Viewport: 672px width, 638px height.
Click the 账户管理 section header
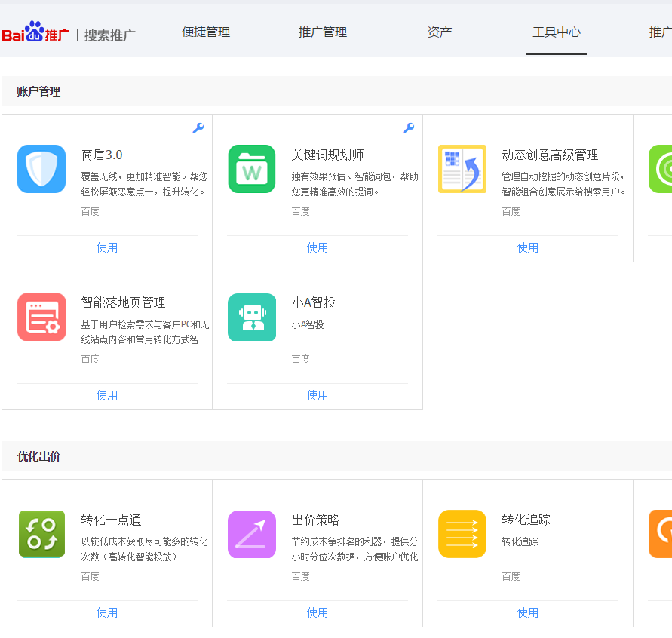pyautogui.click(x=38, y=92)
